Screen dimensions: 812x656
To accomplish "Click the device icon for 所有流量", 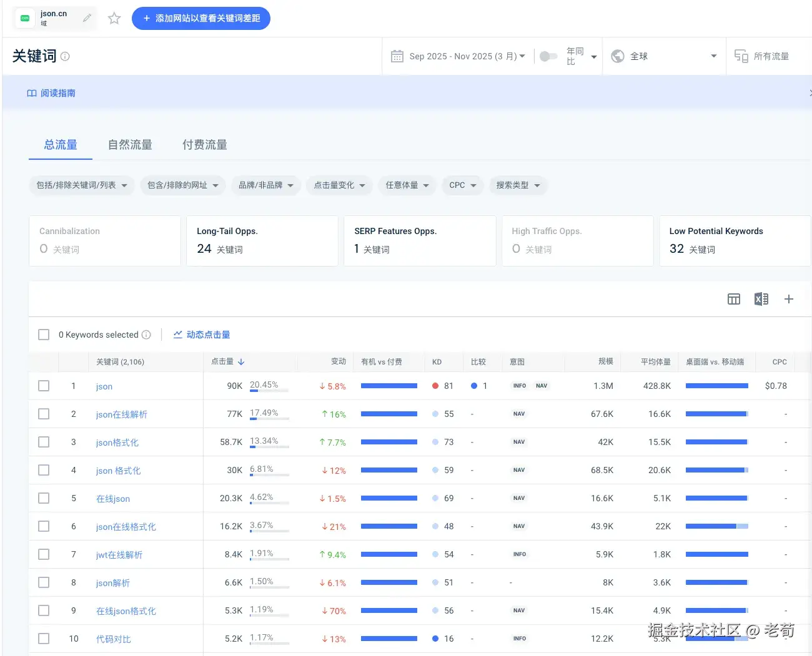I will pyautogui.click(x=741, y=56).
